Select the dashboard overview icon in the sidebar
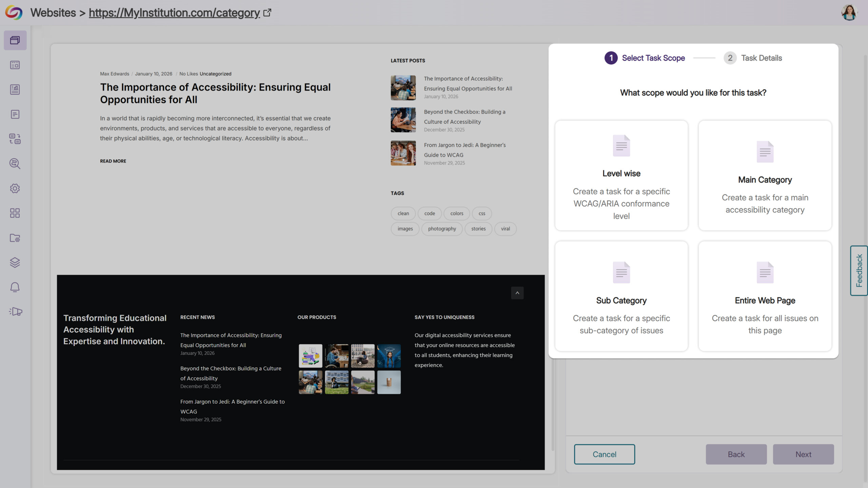 click(15, 65)
